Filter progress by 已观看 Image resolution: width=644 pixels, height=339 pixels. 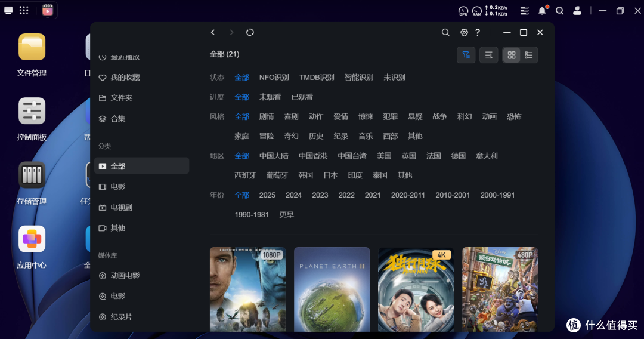pos(302,97)
